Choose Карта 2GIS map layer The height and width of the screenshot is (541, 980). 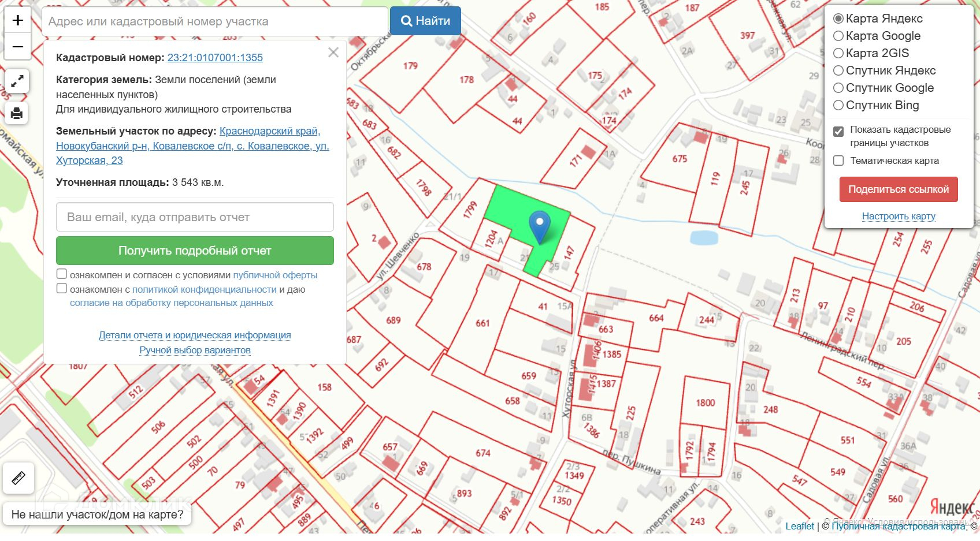tap(838, 53)
